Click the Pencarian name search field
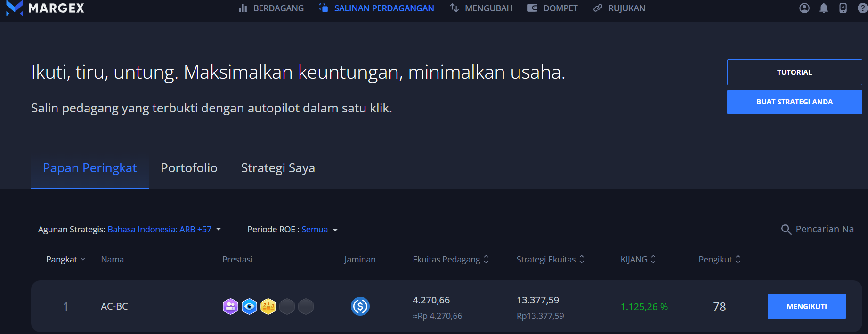This screenshot has width=868, height=334. (824, 229)
